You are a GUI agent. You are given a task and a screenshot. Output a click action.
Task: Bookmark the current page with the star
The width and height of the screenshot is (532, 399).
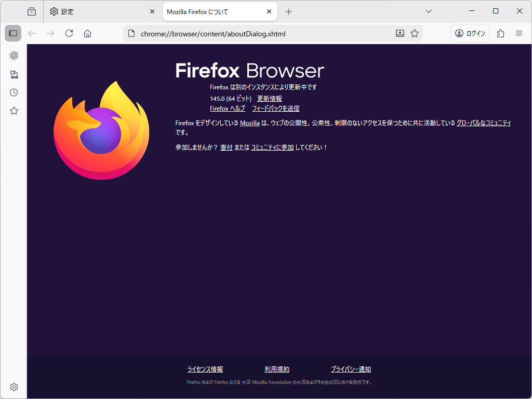(x=414, y=33)
